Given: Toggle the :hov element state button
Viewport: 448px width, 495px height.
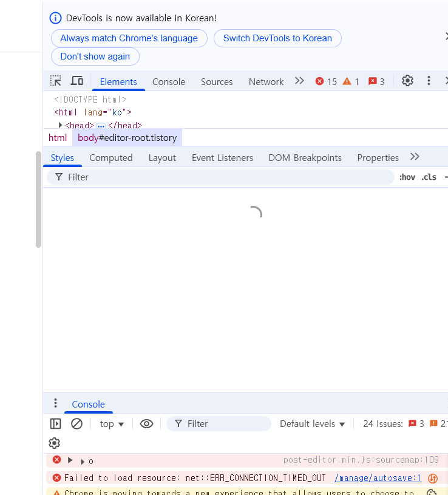Looking at the screenshot, I should [x=407, y=177].
